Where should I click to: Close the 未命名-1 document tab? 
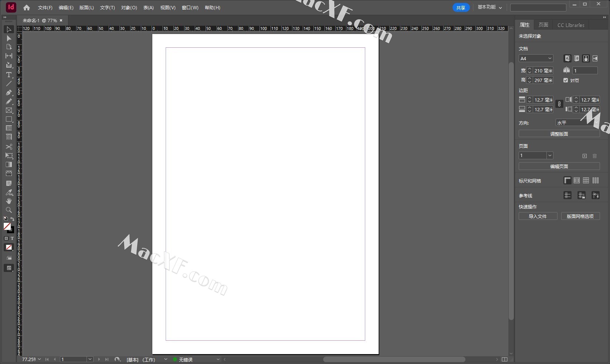[x=61, y=20]
